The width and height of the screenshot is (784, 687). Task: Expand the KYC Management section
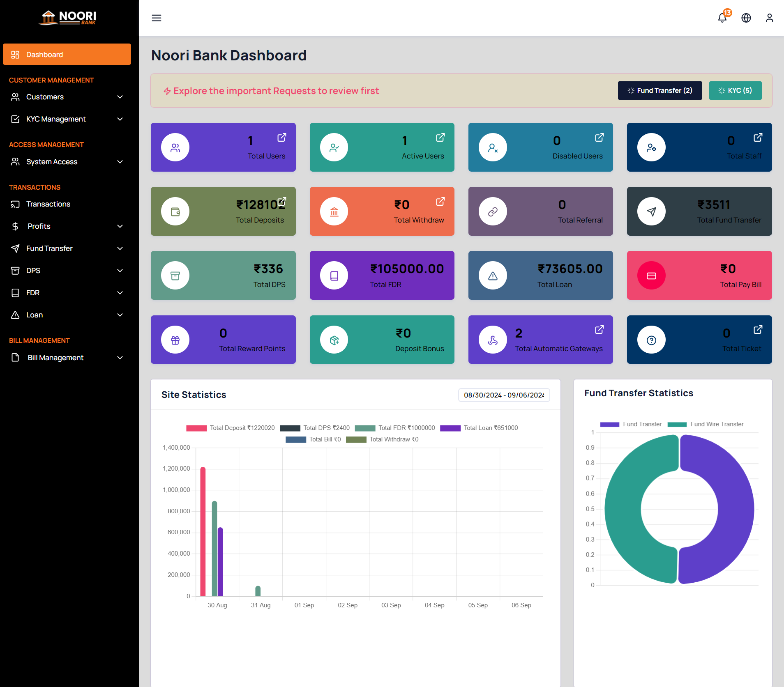click(67, 119)
